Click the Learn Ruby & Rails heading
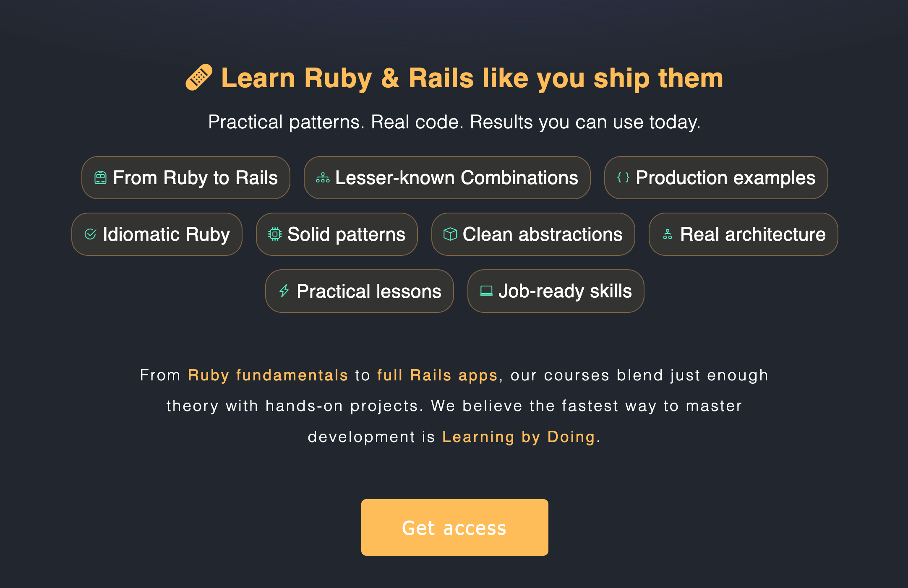 pos(472,78)
